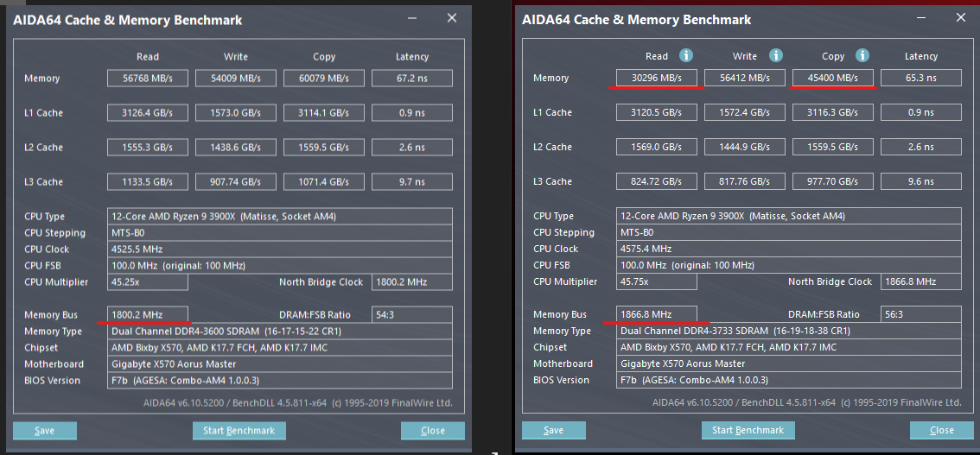This screenshot has width=980, height=455.
Task: Click CPU Clock value 4525.5 MHz
Action: tap(279, 250)
